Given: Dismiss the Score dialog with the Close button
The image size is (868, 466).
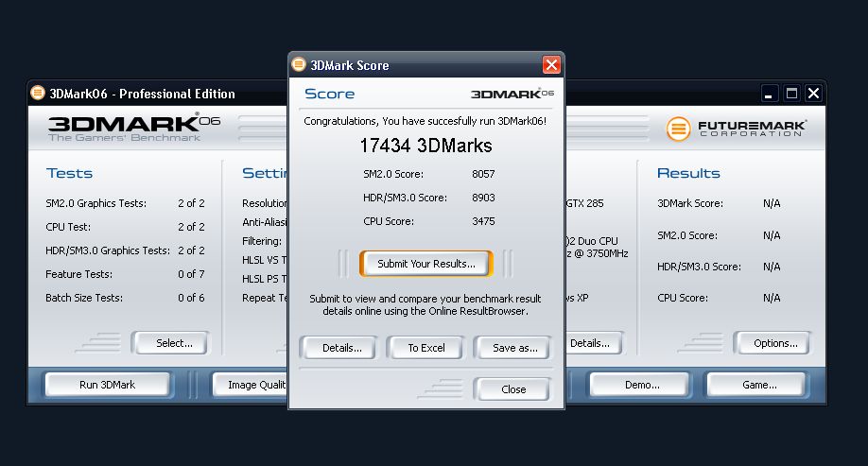Looking at the screenshot, I should pos(512,389).
